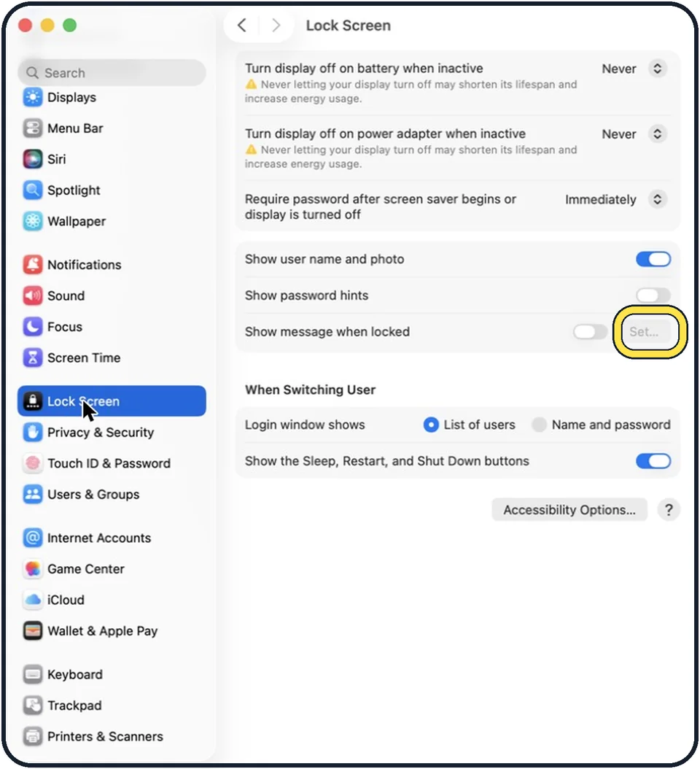Screen dimensions: 700x769
Task: Click the Notifications bell icon
Action: pos(33,265)
